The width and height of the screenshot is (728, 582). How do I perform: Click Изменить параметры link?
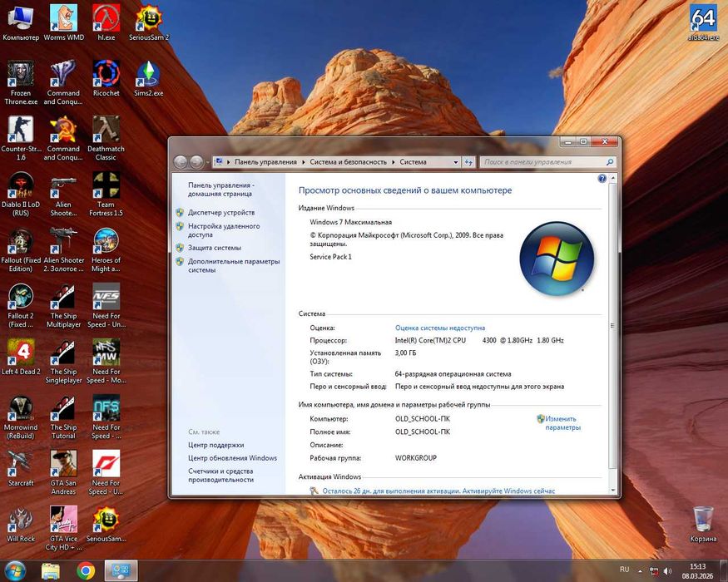point(562,423)
